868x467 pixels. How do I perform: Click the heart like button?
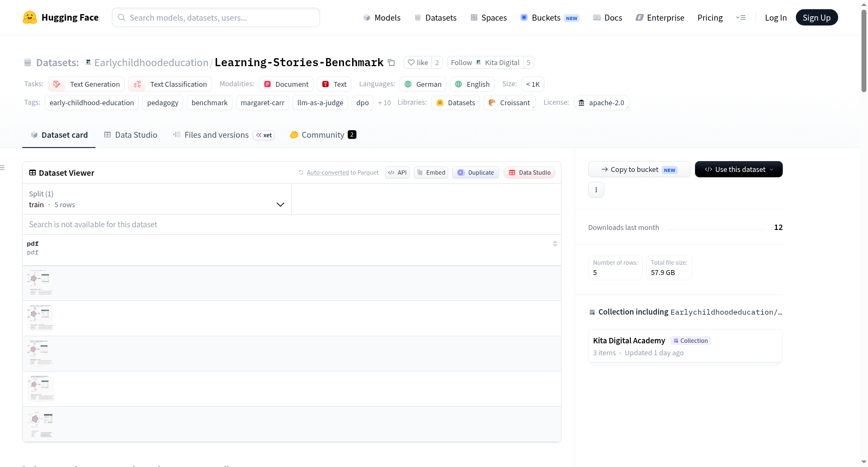coord(418,62)
